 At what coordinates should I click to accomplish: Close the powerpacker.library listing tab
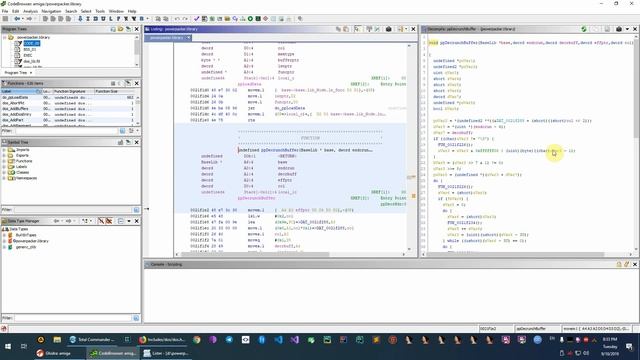189,38
